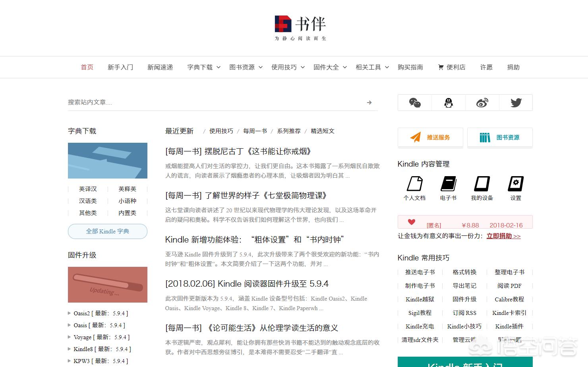Screen dimensions: 588x367
Task: Click the red heart donation icon
Action: (x=412, y=222)
